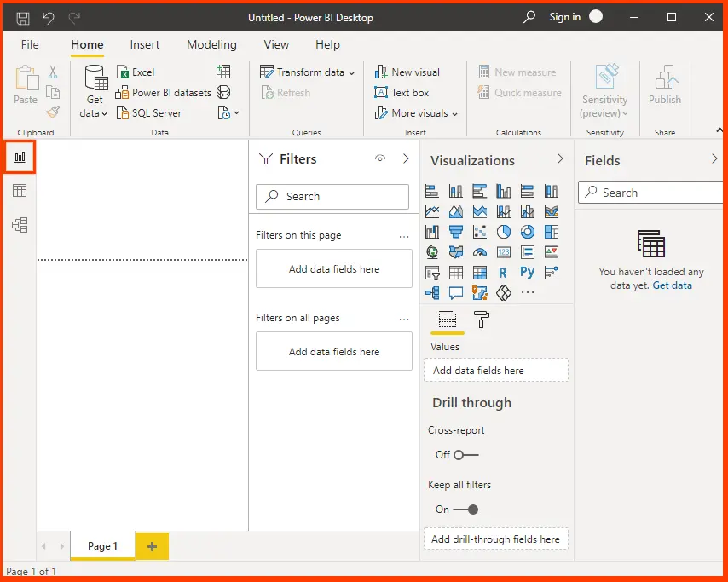The height and width of the screenshot is (582, 728).
Task: Select the Decomposition tree visual
Action: tap(432, 293)
